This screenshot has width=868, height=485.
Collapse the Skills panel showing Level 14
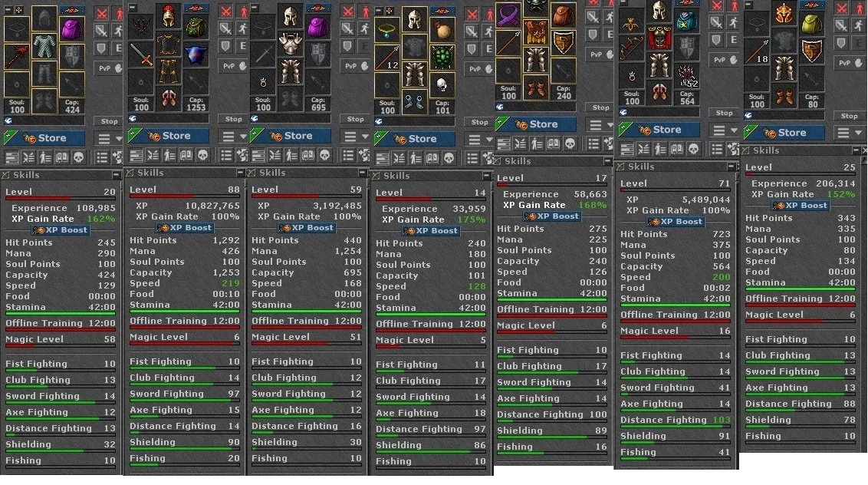(486, 177)
